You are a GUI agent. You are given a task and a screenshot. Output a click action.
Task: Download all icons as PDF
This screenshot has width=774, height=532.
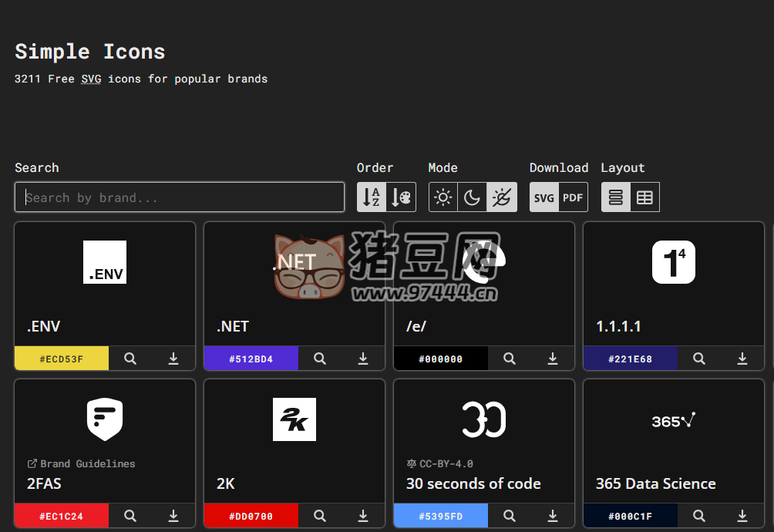pos(573,197)
